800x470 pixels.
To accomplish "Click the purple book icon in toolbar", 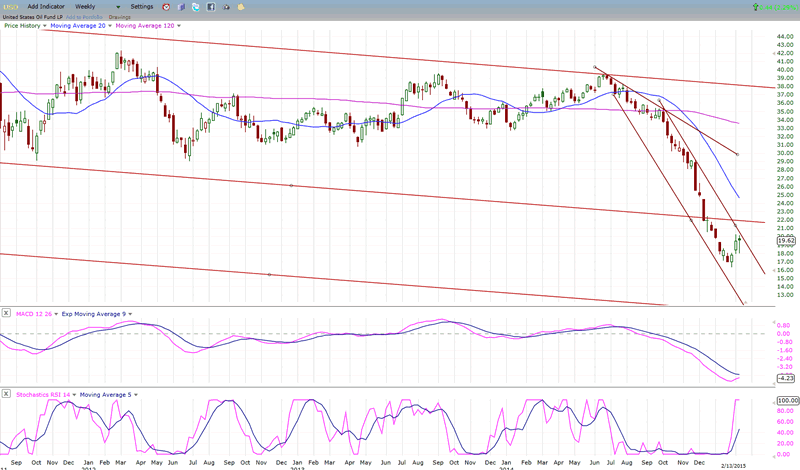I will (x=181, y=7).
